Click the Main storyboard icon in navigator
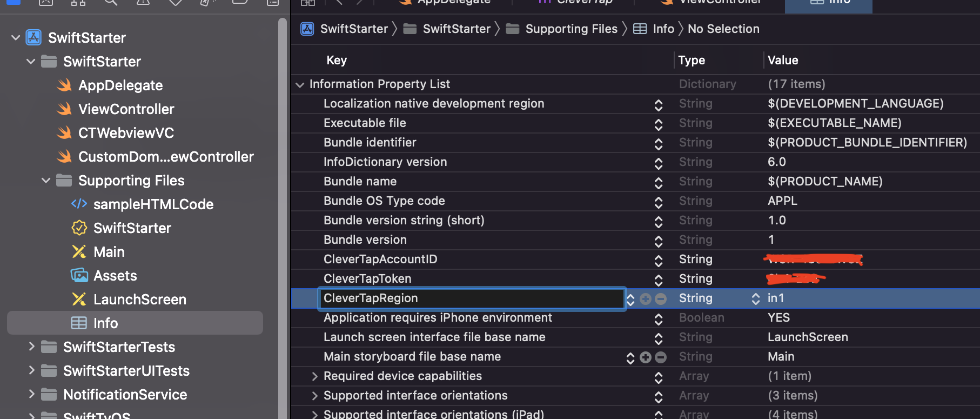The image size is (980, 419). [79, 251]
